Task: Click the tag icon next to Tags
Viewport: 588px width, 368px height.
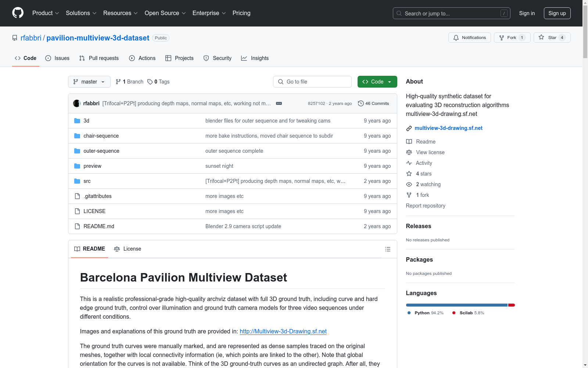Action: coord(150,82)
